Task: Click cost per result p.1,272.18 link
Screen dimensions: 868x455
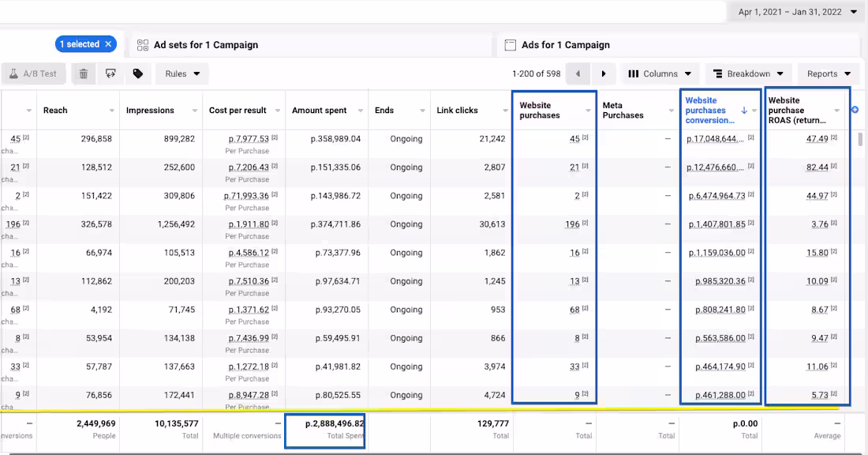Action: click(249, 367)
